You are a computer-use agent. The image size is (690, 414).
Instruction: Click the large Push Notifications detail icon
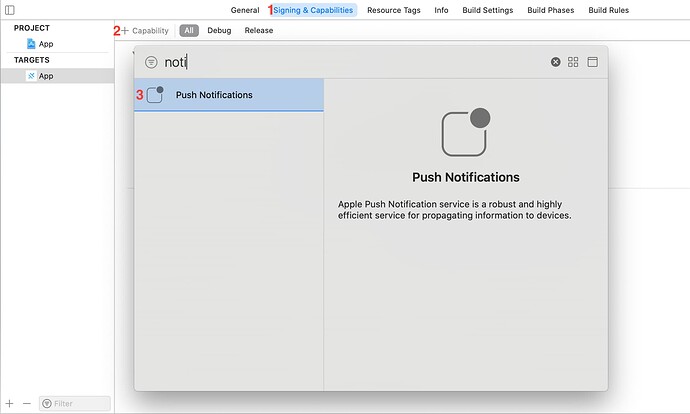[x=466, y=132]
